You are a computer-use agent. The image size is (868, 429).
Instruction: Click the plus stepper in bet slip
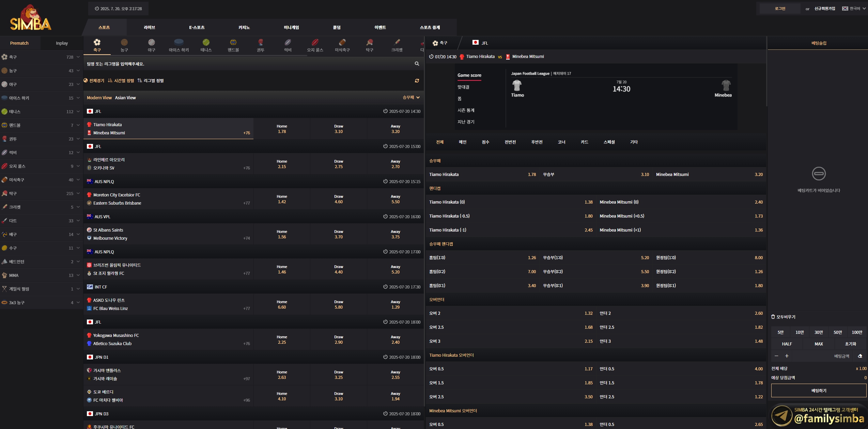tap(787, 356)
